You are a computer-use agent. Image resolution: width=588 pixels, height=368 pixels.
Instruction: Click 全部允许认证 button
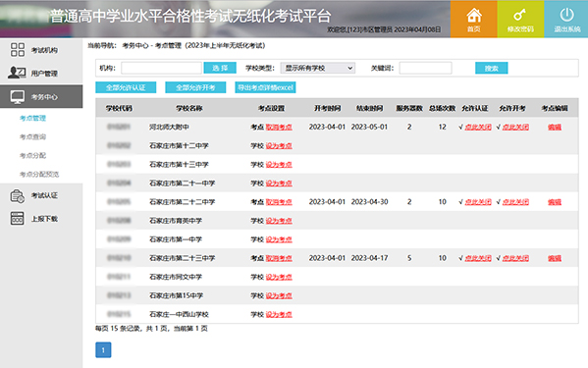point(126,87)
